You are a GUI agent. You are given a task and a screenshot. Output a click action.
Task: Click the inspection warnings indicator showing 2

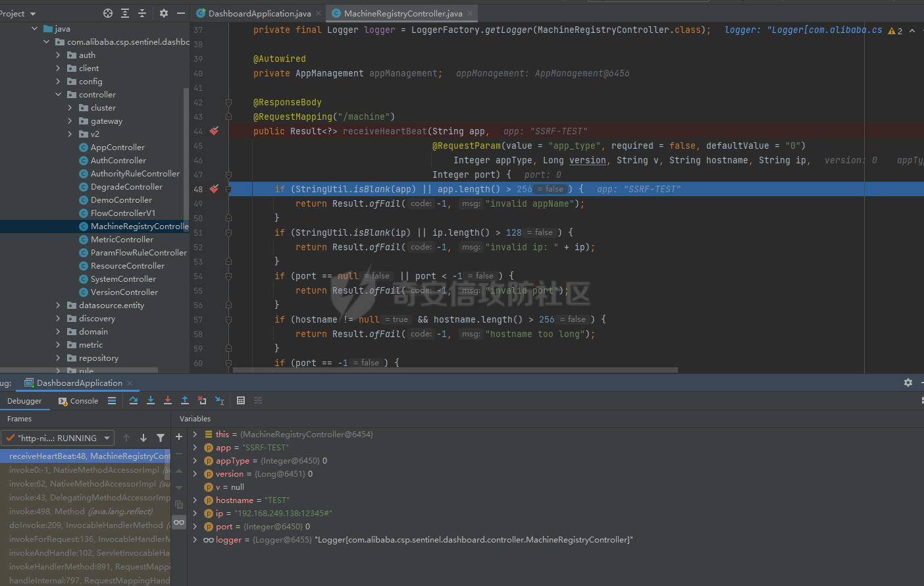pyautogui.click(x=895, y=30)
